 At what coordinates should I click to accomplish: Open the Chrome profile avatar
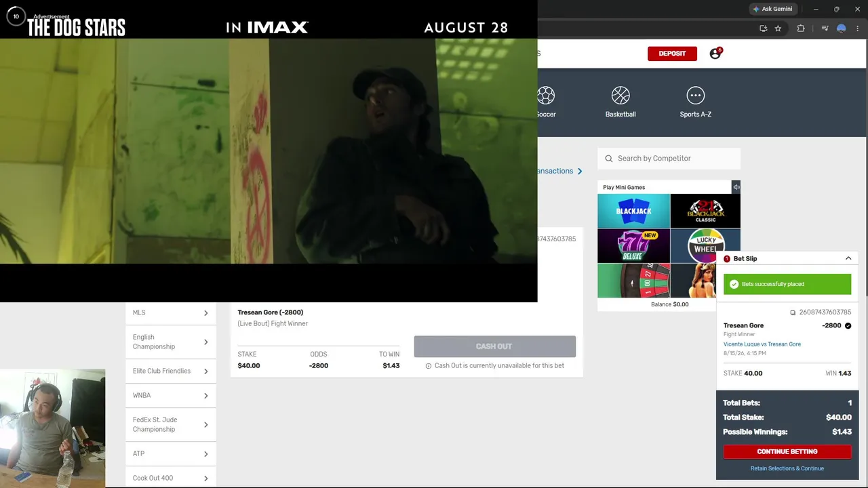(x=841, y=28)
